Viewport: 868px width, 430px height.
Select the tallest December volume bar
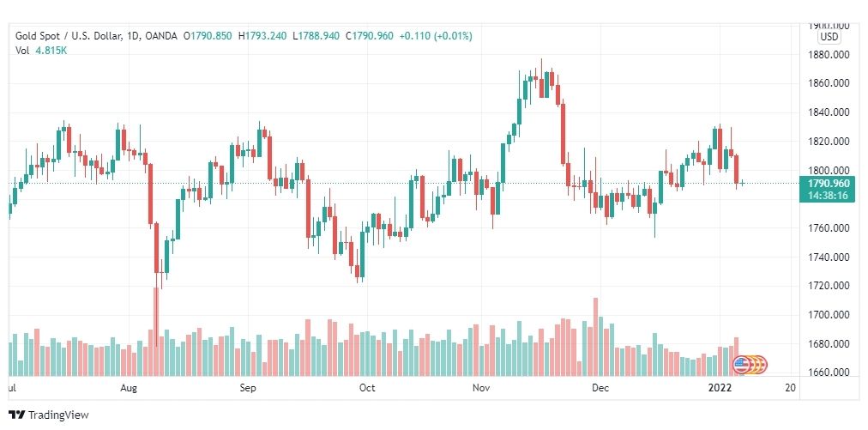tap(595, 337)
